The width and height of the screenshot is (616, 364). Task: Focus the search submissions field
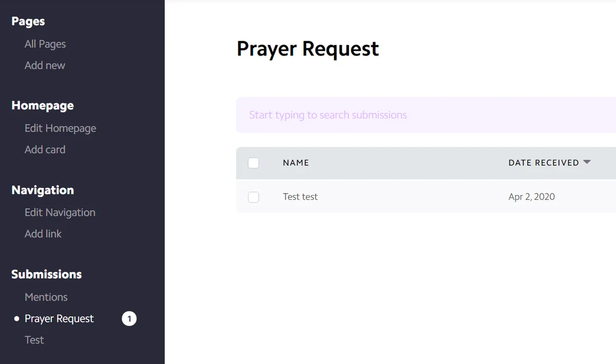[x=426, y=115]
